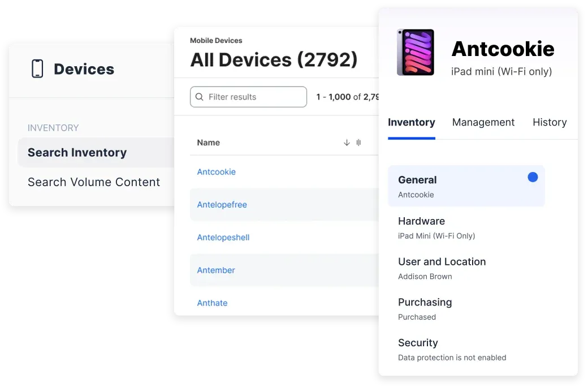
Task: Click the iPad mini device image
Action: 416,53
